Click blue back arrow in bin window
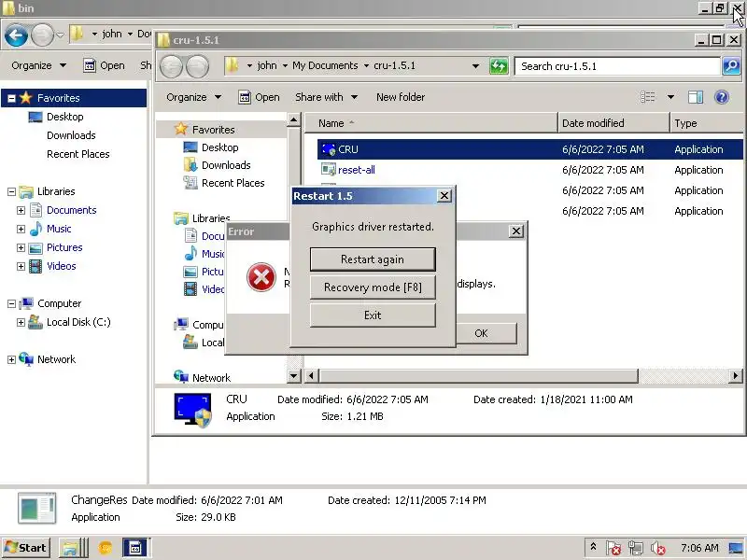747x560 pixels. pos(16,35)
